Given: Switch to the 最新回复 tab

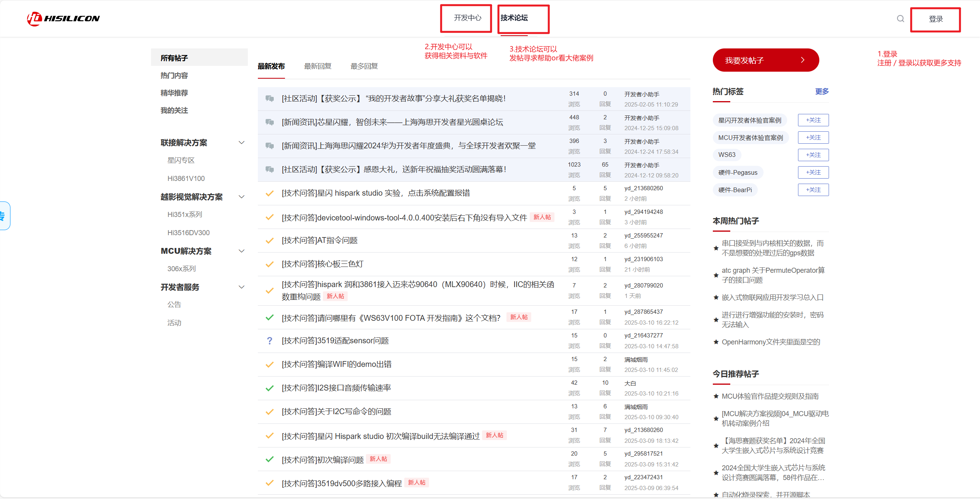Looking at the screenshot, I should click(318, 66).
